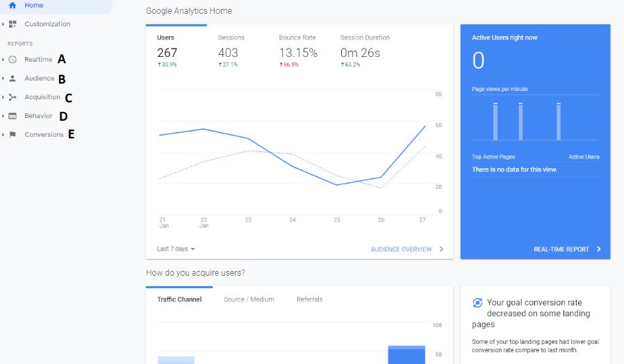Screen dimensions: 624x364
Task: Click the tall blue traffic channel bar
Action: 407,355
